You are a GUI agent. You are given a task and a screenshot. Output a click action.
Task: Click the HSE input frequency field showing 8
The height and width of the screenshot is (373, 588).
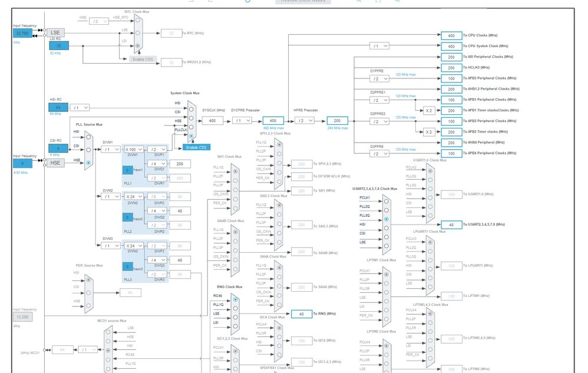pyautogui.click(x=22, y=163)
